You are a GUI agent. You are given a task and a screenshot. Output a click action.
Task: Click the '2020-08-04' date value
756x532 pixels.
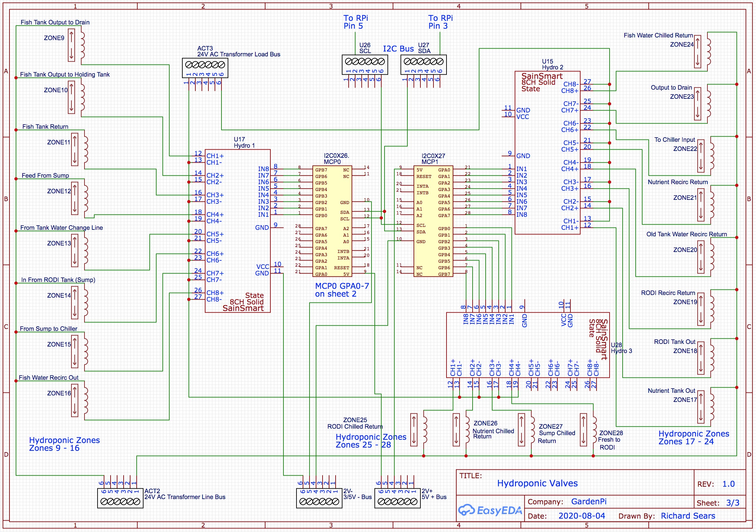tap(582, 516)
